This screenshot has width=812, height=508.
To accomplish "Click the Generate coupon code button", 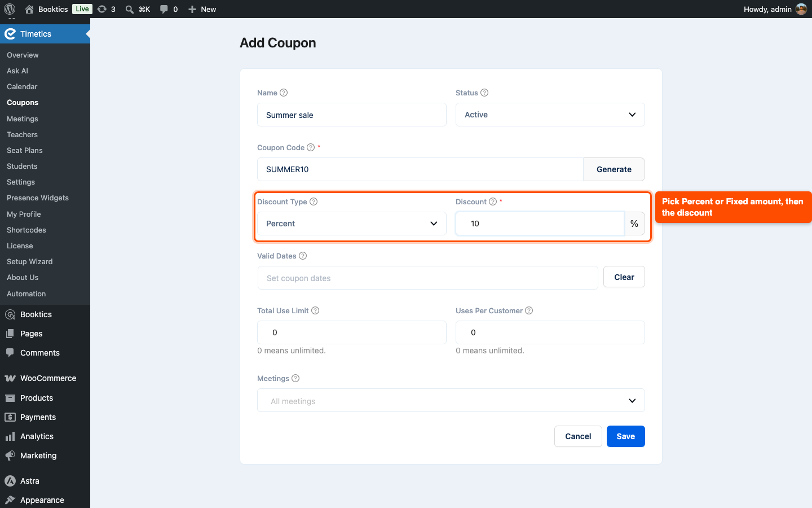I will pos(614,169).
